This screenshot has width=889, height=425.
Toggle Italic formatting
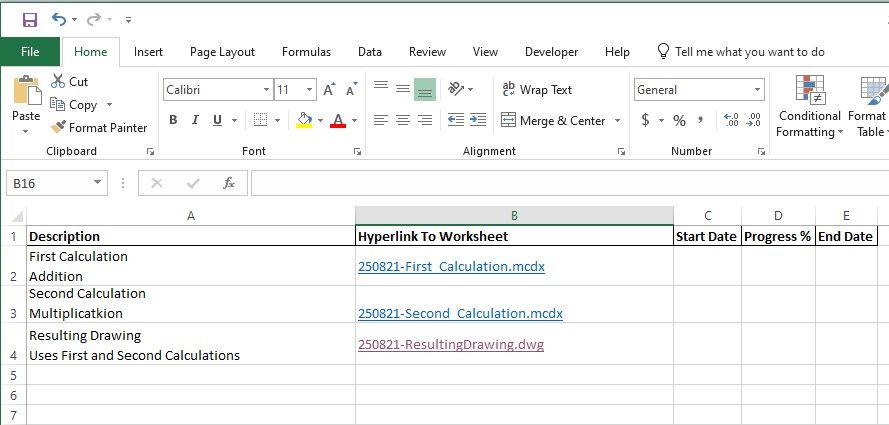coord(195,120)
